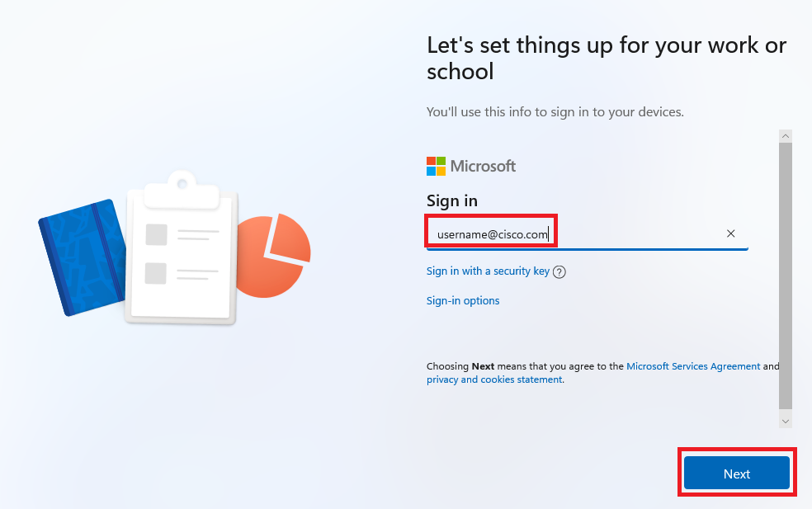Click the scrollbar thumb in the sign-in pane
This screenshot has height=509, width=812.
click(785, 272)
